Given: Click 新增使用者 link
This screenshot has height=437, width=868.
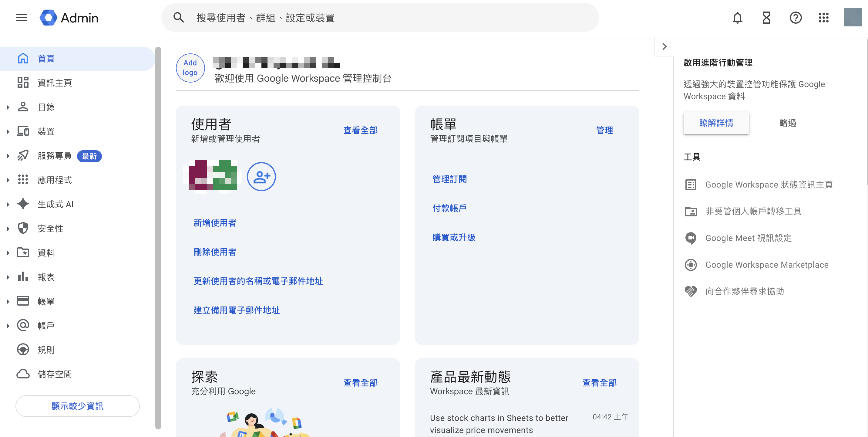Looking at the screenshot, I should point(215,223).
